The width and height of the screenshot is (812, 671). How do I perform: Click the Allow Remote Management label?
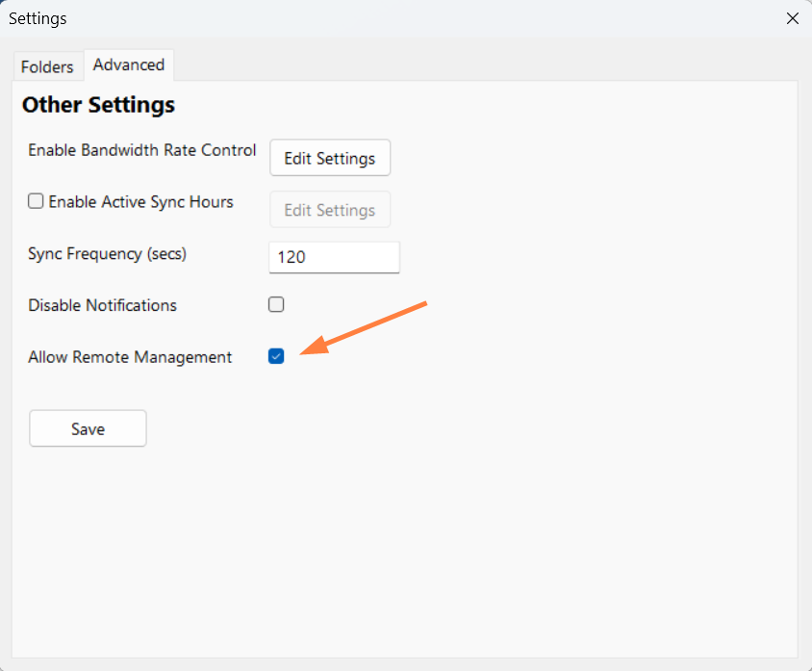(x=130, y=357)
